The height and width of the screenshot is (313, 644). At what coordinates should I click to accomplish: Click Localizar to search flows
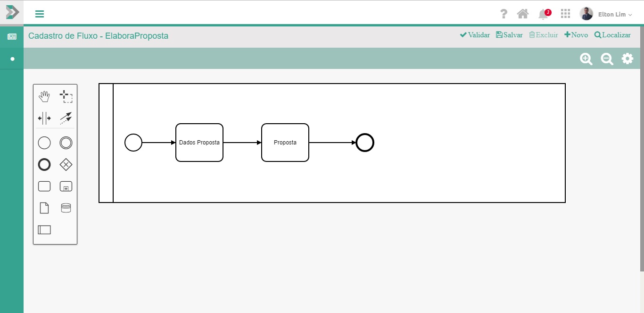[612, 35]
